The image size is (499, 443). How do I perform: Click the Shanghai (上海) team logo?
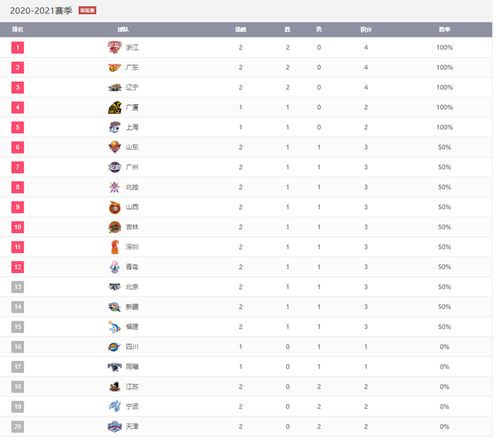coord(115,127)
